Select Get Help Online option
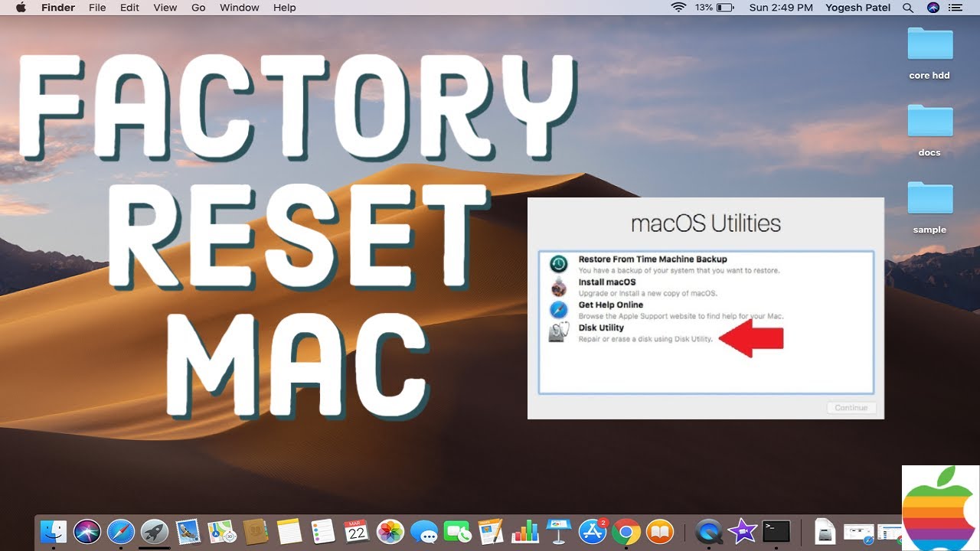Image resolution: width=980 pixels, height=551 pixels. click(706, 310)
